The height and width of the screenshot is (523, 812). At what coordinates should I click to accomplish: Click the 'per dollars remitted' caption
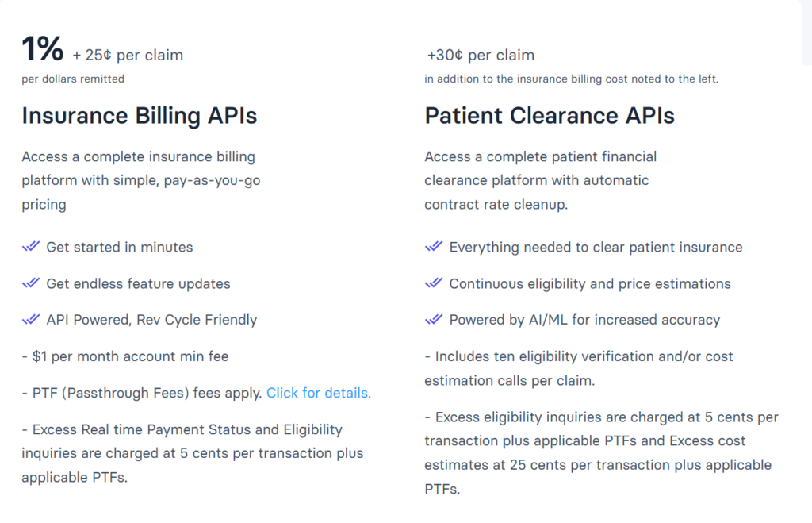coord(73,79)
